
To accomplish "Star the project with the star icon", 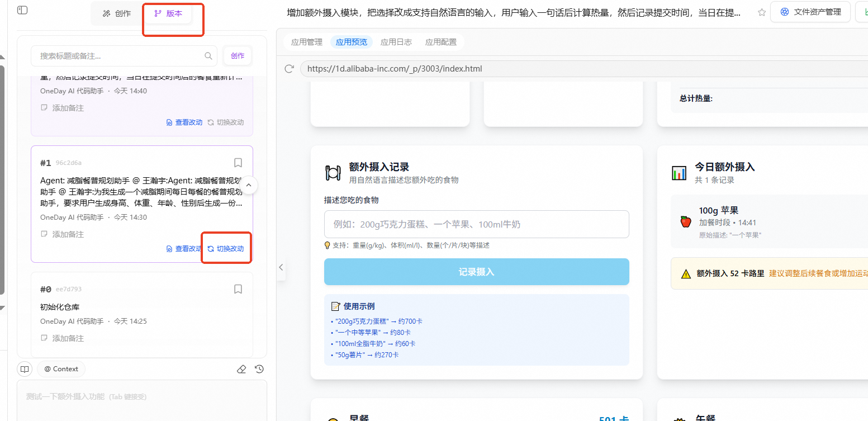I will (x=762, y=12).
